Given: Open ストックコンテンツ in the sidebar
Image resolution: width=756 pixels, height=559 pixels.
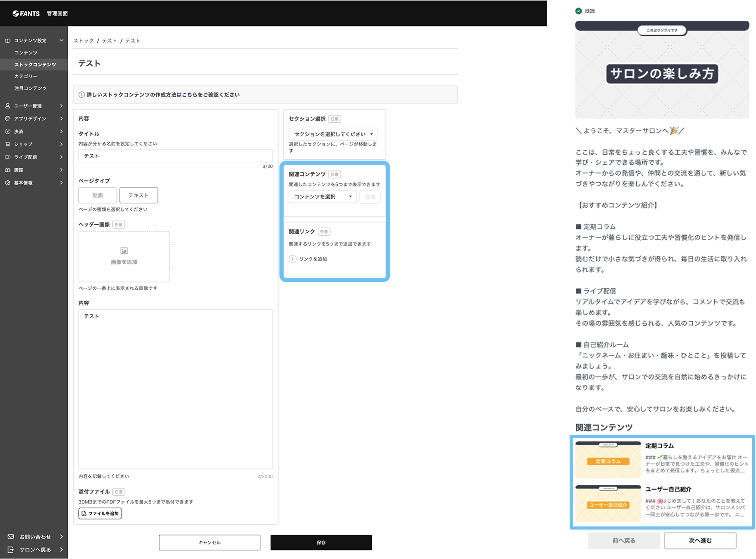Looking at the screenshot, I should tap(35, 65).
